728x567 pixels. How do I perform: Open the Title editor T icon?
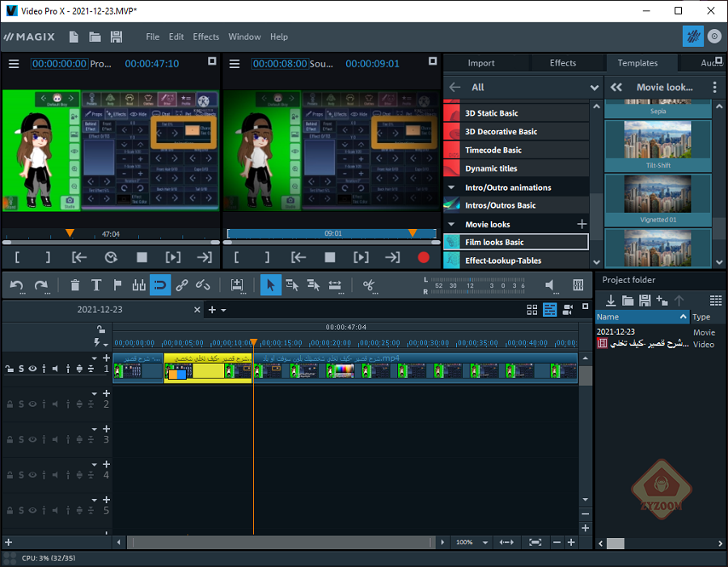click(96, 286)
